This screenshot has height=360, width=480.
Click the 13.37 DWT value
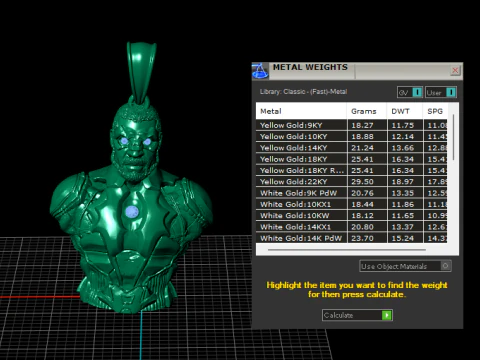[403, 227]
